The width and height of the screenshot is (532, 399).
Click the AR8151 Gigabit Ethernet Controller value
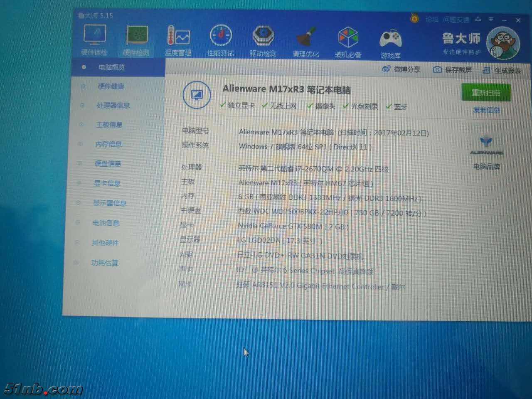point(320,286)
